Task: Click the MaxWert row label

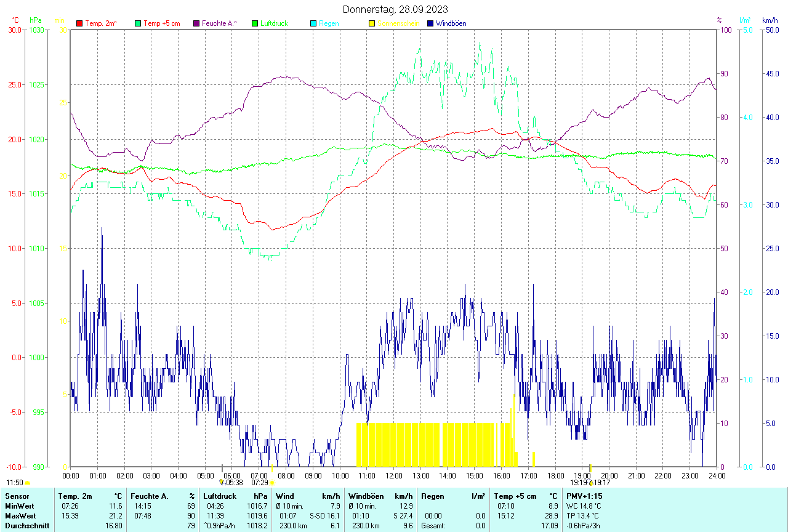Action: (x=21, y=516)
